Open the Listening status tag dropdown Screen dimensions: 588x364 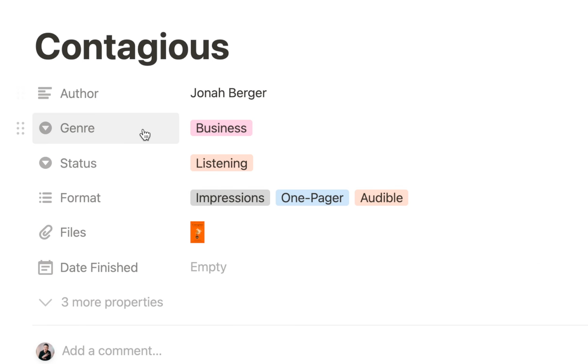(221, 163)
